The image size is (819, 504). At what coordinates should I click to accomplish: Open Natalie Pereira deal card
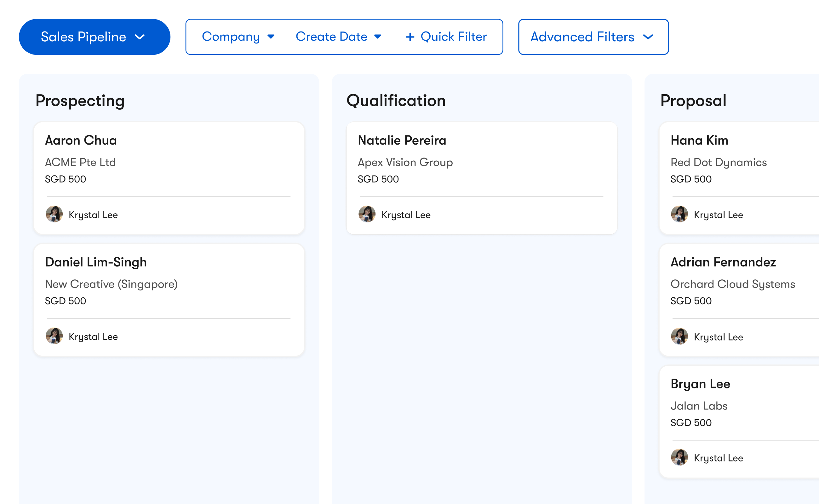(481, 178)
